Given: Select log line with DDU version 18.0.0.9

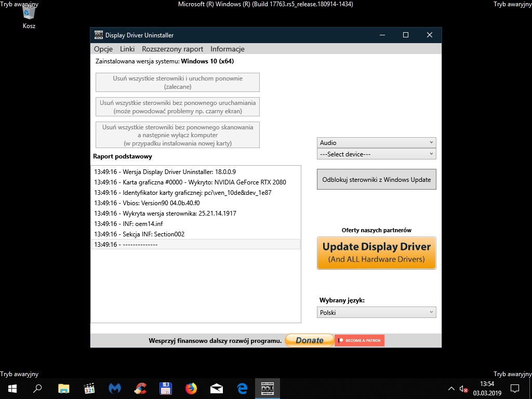Looking at the screenshot, I should pos(196,171).
